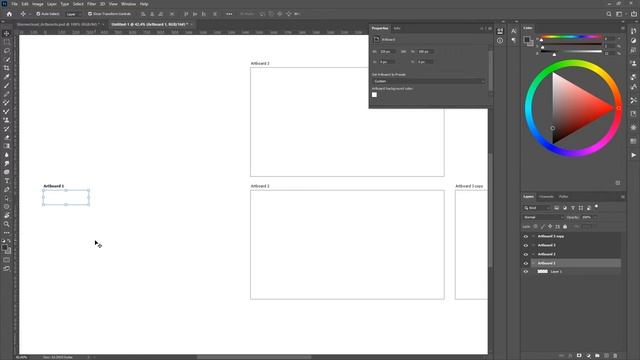The width and height of the screenshot is (640, 360).
Task: Open the Normal blend mode dropdown
Action: [x=543, y=217]
